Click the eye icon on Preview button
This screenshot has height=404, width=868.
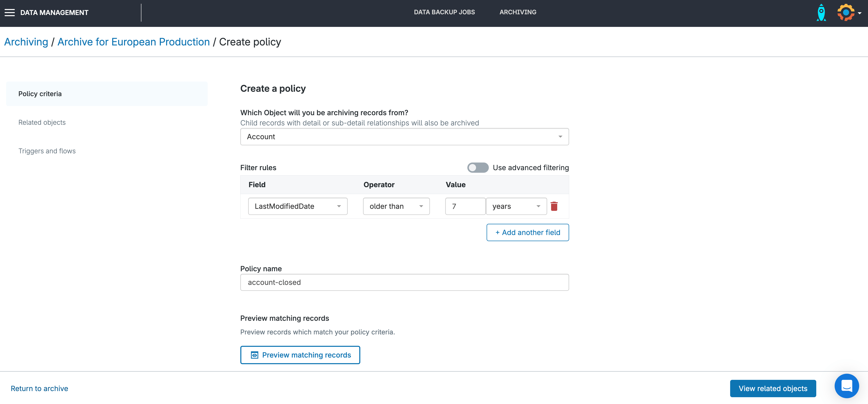(255, 355)
